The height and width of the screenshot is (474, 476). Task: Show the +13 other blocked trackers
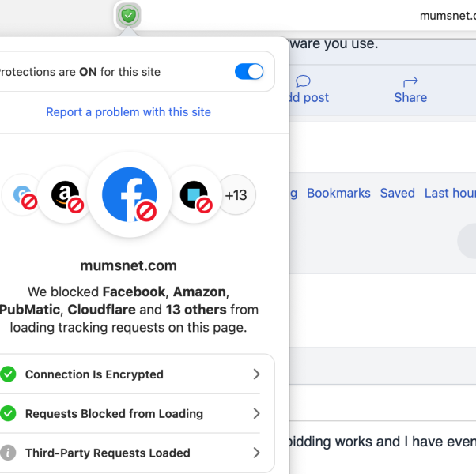click(x=236, y=194)
